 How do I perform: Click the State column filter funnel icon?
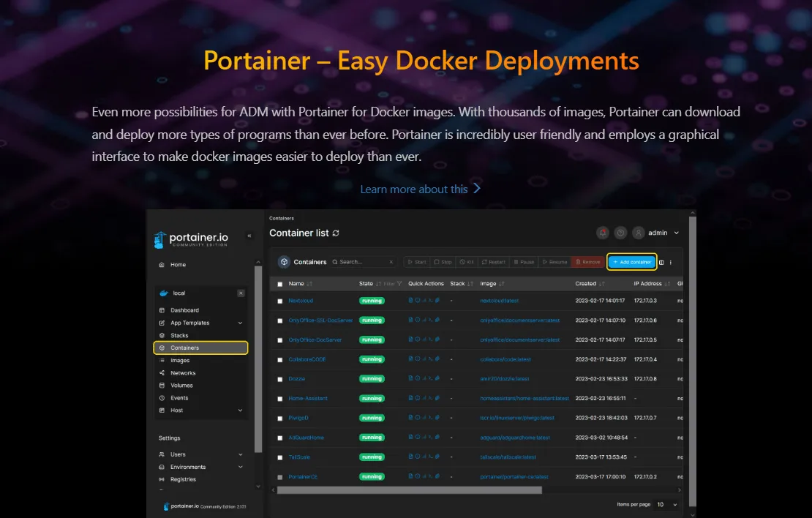[x=399, y=284]
